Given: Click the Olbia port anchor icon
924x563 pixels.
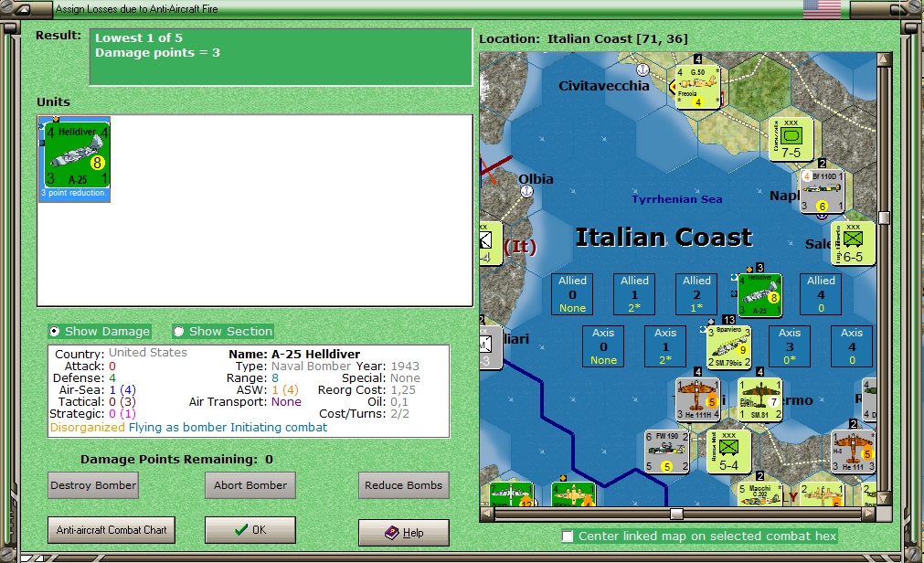Looking at the screenshot, I should click(526, 191).
